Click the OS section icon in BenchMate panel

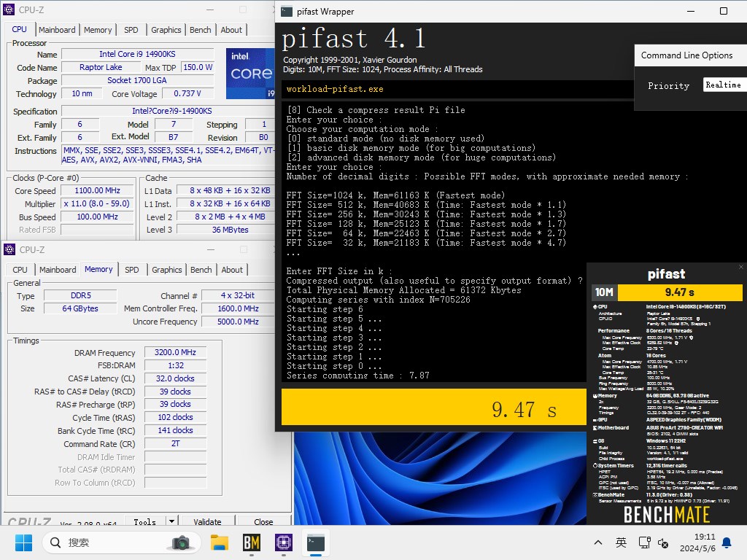click(595, 441)
